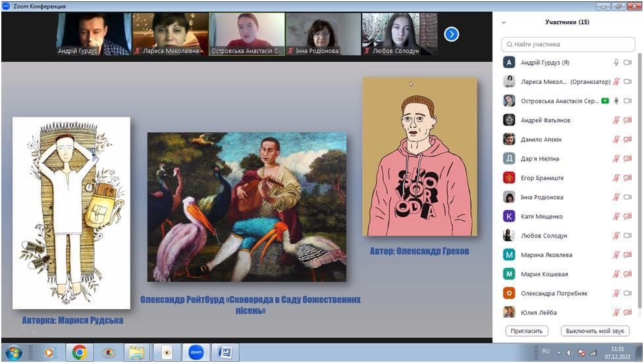Click the Марися Рудська illustration in slide
Viewport: 644px width, 363px height.
pyautogui.click(x=72, y=213)
